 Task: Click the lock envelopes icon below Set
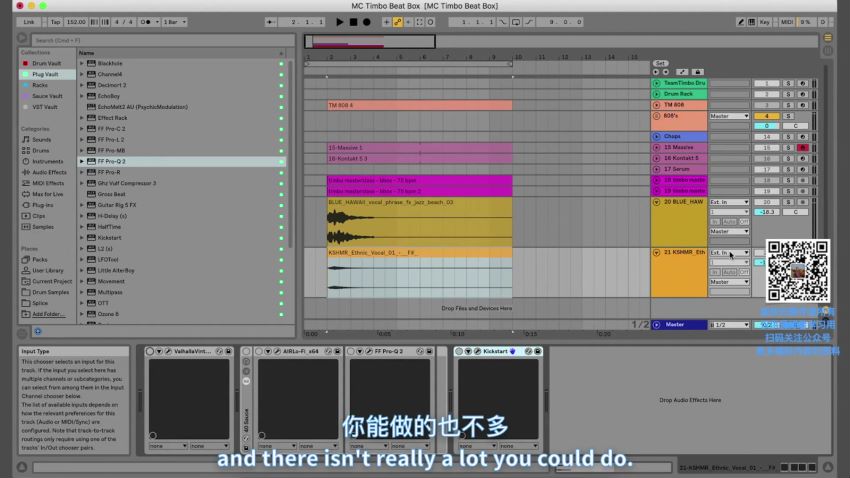tap(698, 72)
